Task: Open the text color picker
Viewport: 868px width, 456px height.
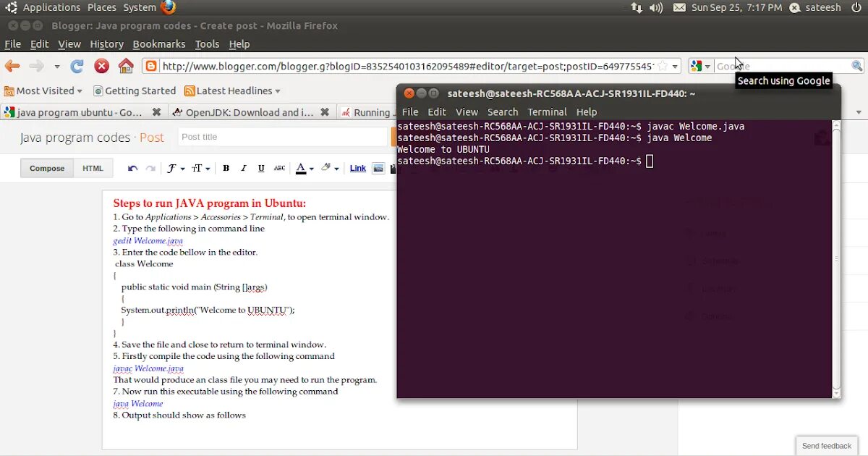Action: point(305,168)
